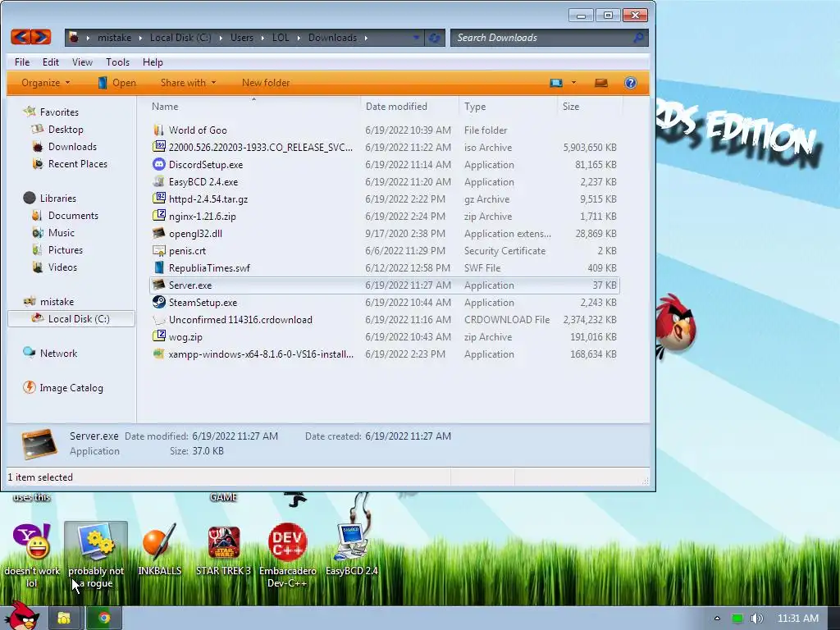Click the New folder button
Viewport: 840px width, 630px height.
tap(266, 83)
